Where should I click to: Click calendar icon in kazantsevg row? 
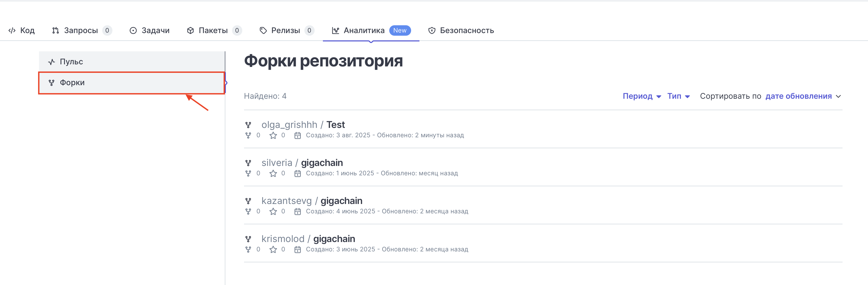coord(298,212)
